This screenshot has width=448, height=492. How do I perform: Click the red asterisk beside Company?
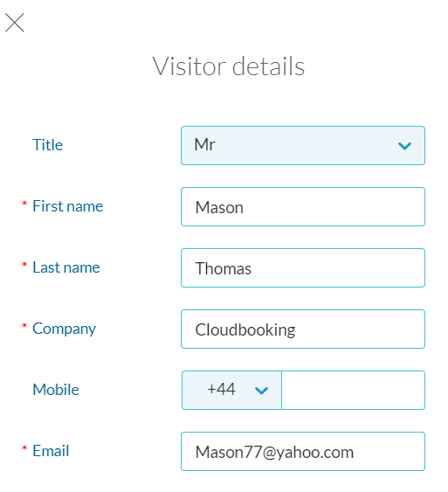tap(24, 326)
